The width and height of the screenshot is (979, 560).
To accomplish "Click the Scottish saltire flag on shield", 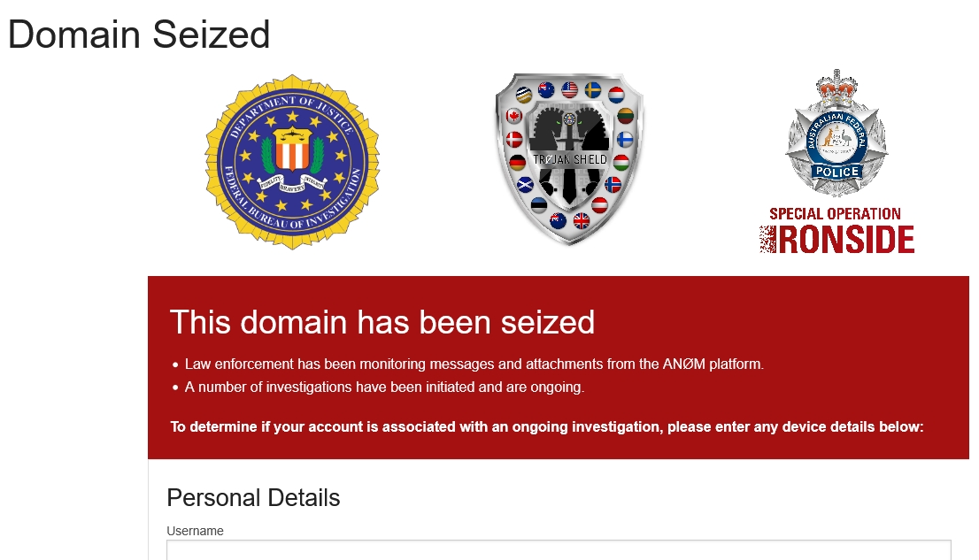I will (525, 185).
